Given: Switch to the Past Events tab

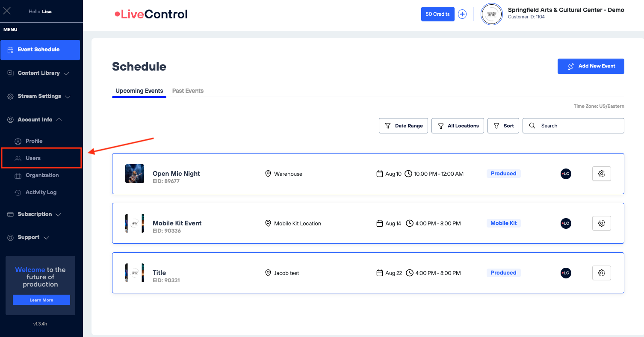Looking at the screenshot, I should pyautogui.click(x=188, y=91).
